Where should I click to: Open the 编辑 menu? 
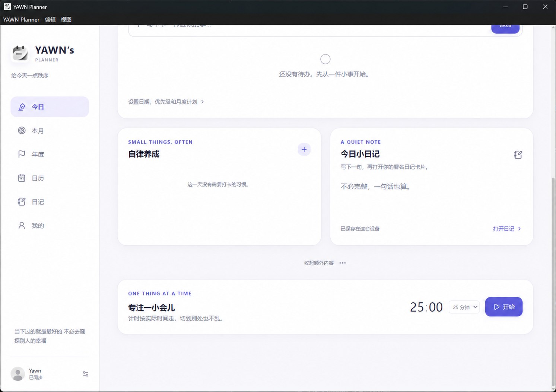click(50, 19)
